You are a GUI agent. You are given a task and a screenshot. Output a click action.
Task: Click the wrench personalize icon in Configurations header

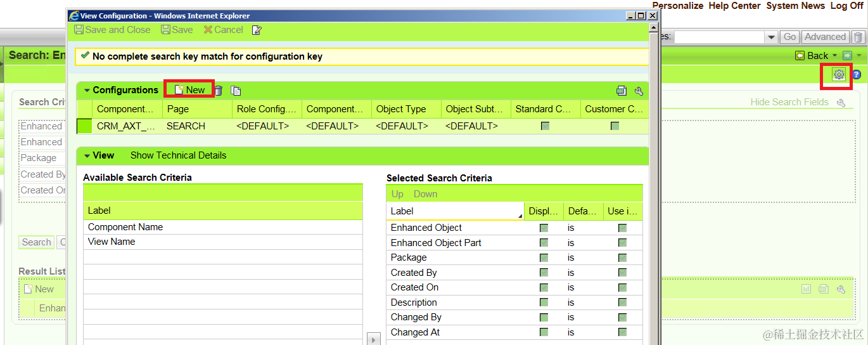tap(639, 91)
